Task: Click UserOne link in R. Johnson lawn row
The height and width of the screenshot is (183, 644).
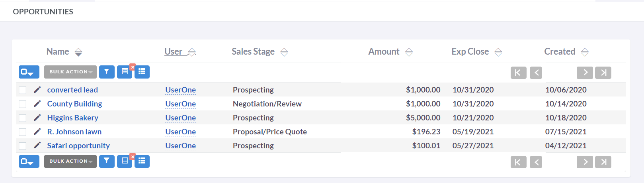Action: point(180,132)
